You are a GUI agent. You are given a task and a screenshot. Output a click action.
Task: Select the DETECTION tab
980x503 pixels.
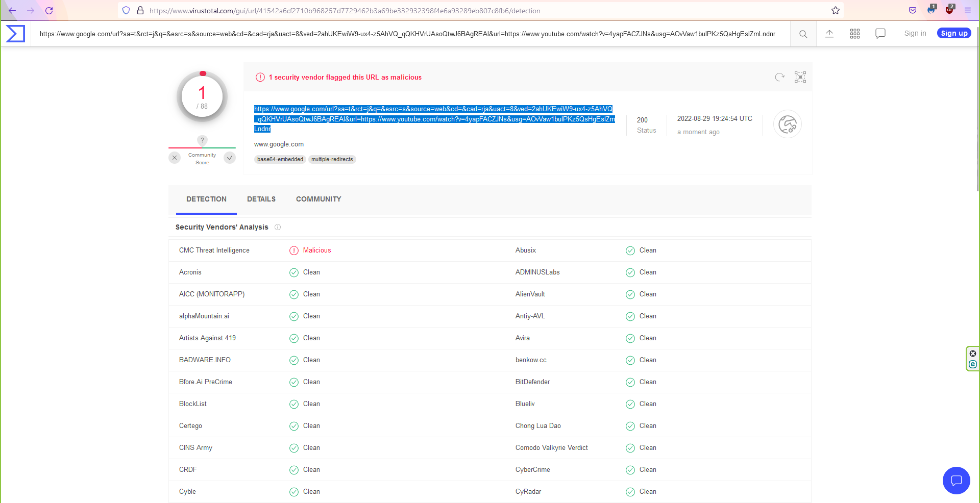click(206, 199)
